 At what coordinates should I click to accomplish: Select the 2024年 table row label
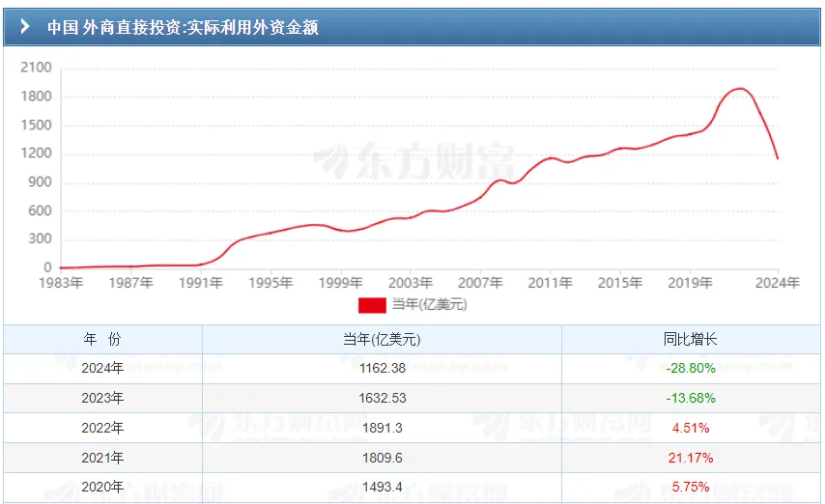(x=103, y=369)
